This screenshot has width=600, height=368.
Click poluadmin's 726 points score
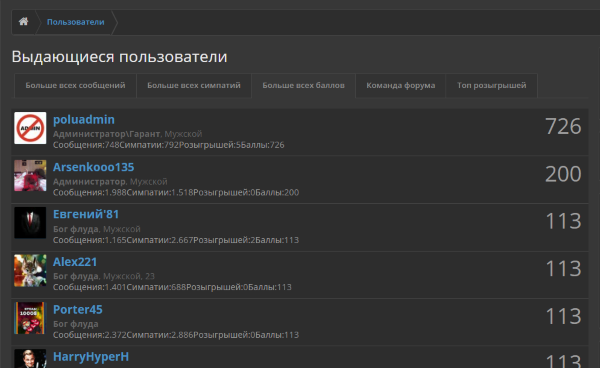coord(563,126)
